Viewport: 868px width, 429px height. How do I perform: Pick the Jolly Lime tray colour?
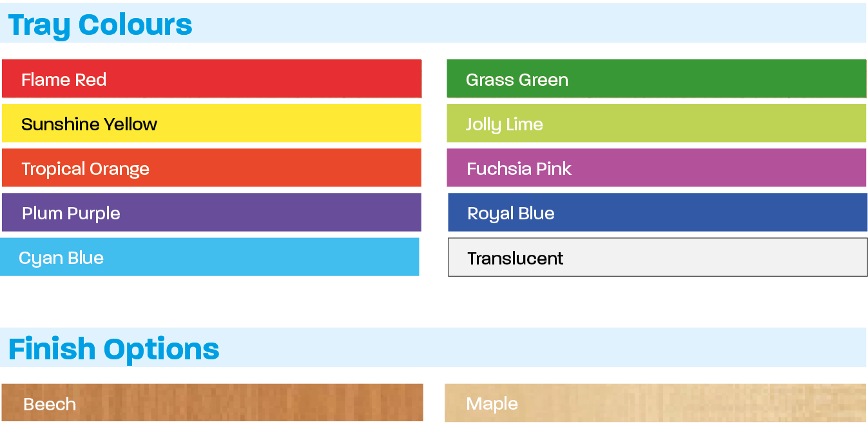tap(656, 123)
